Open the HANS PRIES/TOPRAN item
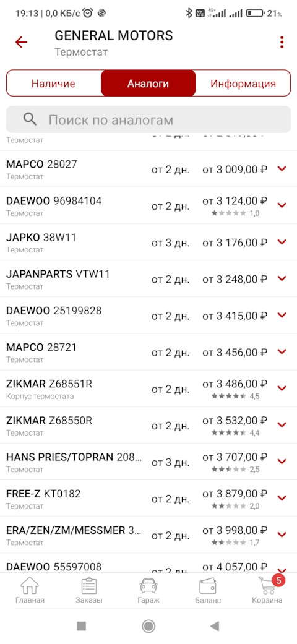 click(148, 462)
